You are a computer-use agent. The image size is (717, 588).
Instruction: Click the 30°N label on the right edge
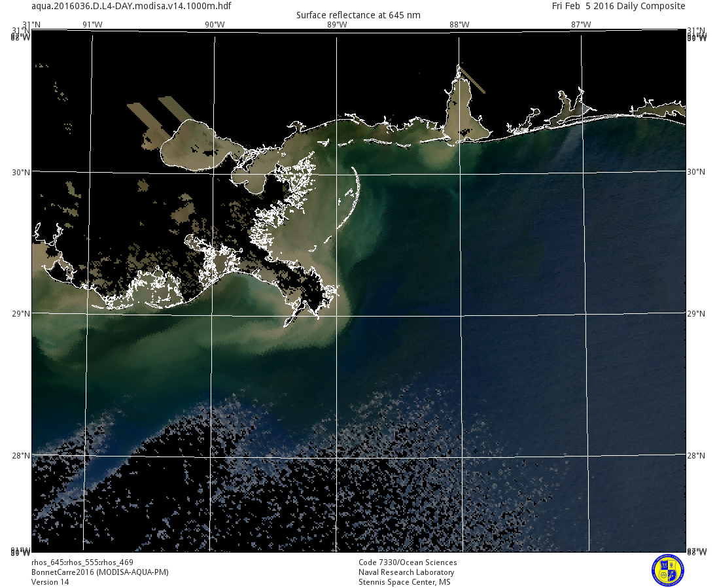tap(696, 172)
